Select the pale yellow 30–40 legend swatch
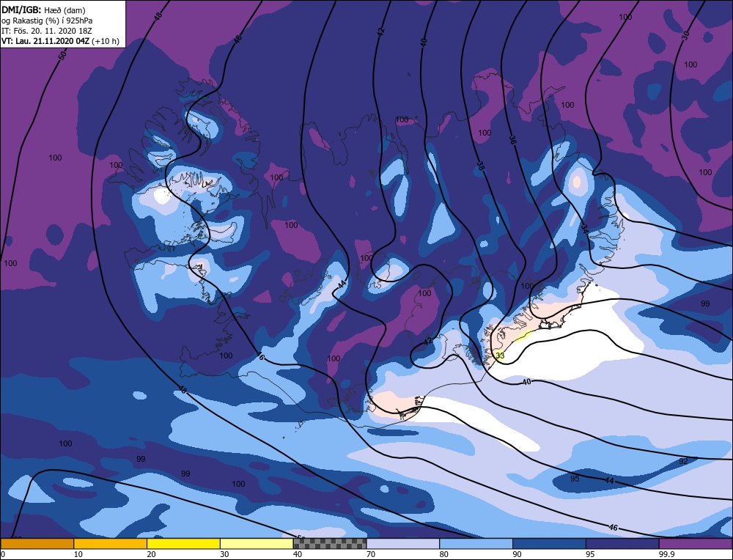The width and height of the screenshot is (733, 560). pyautogui.click(x=257, y=543)
